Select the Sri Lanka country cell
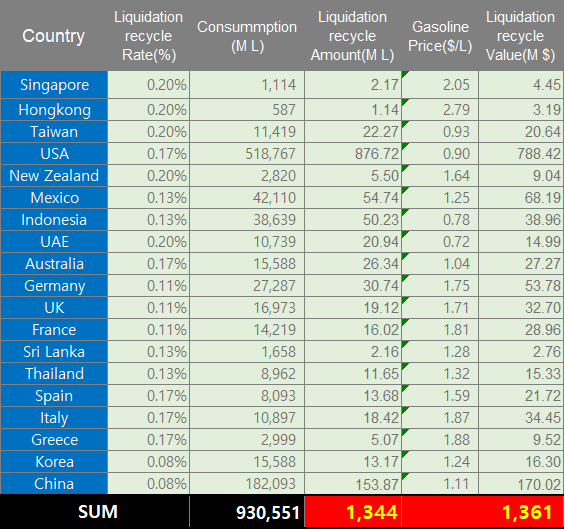565x530 pixels. click(x=54, y=352)
